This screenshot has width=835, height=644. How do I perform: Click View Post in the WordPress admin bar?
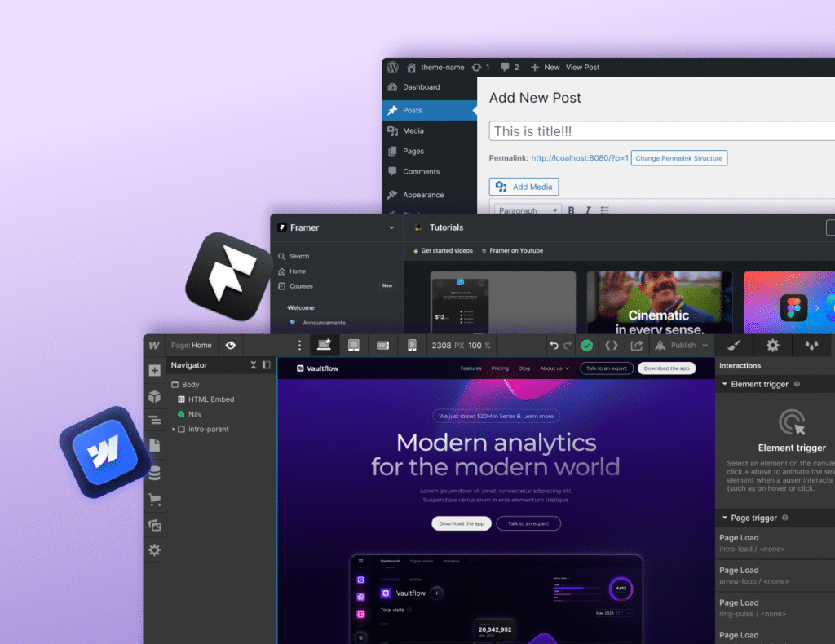point(582,67)
